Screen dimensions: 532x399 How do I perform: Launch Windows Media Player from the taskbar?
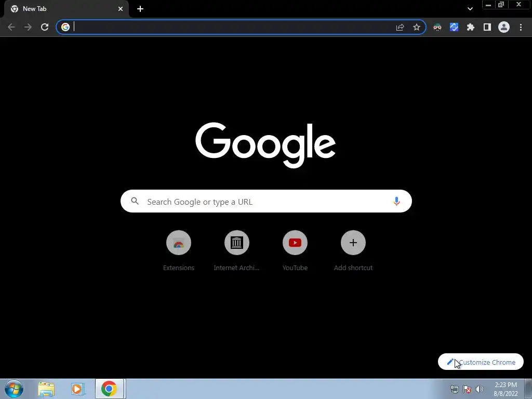(x=77, y=389)
